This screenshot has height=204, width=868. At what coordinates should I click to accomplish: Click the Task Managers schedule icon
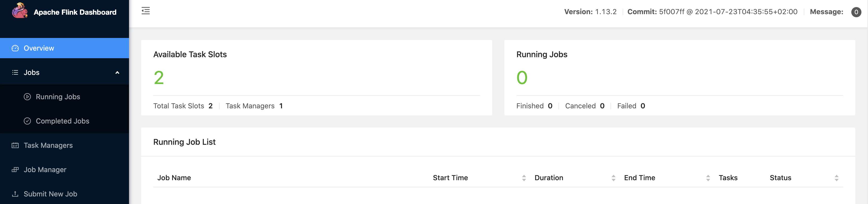15,145
